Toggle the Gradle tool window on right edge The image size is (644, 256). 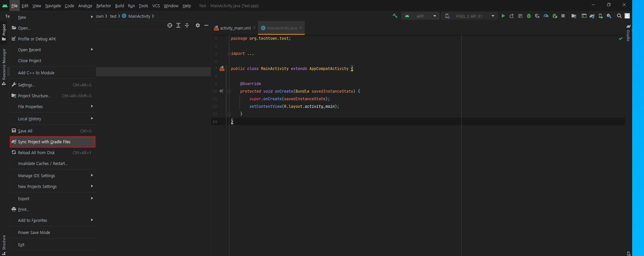tap(628, 33)
